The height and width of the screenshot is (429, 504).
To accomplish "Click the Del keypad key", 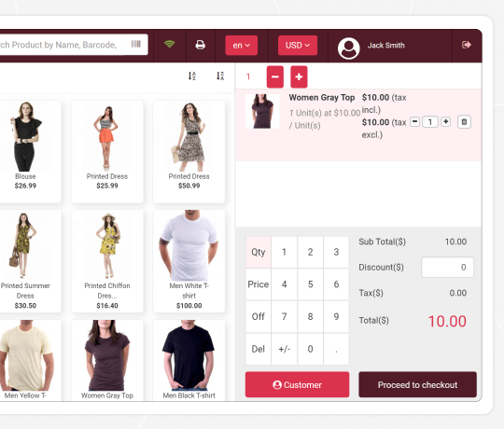I will click(x=259, y=349).
